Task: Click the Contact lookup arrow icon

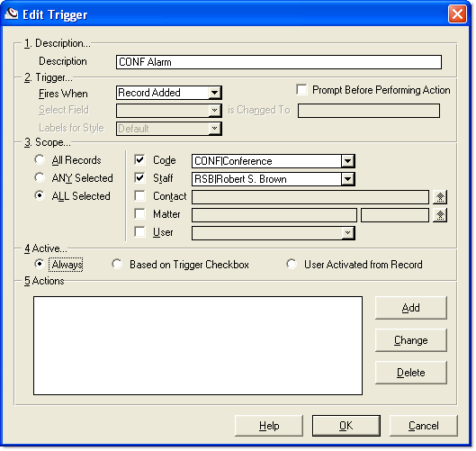Action: 440,197
